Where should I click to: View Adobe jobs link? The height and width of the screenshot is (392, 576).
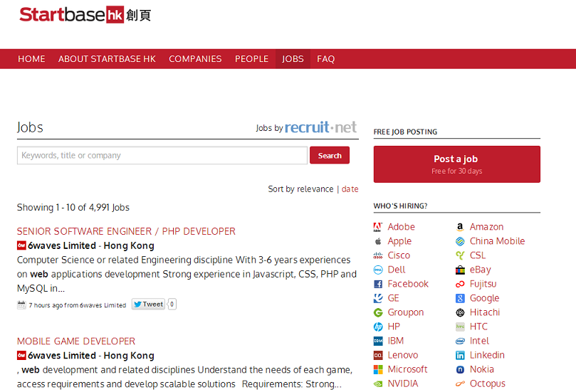[401, 227]
